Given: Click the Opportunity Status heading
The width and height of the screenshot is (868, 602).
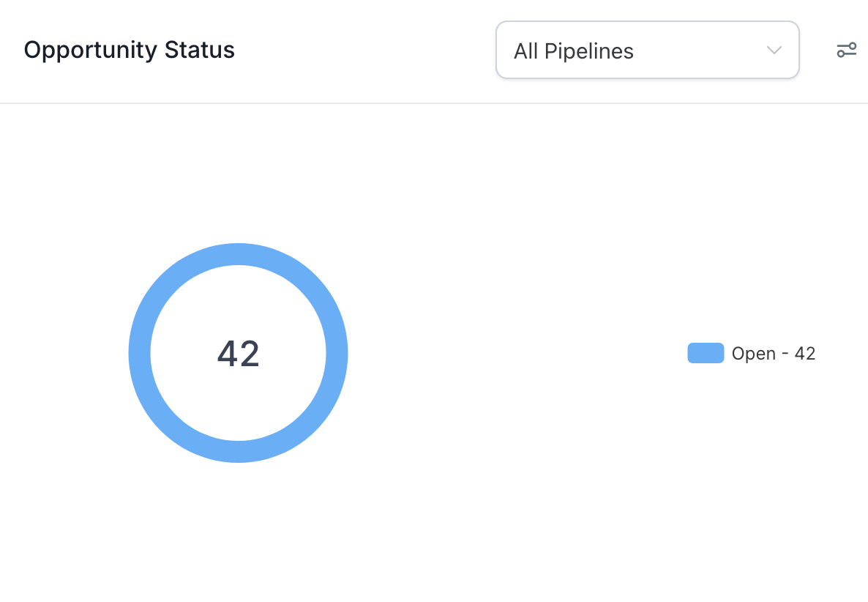Looking at the screenshot, I should (x=129, y=50).
